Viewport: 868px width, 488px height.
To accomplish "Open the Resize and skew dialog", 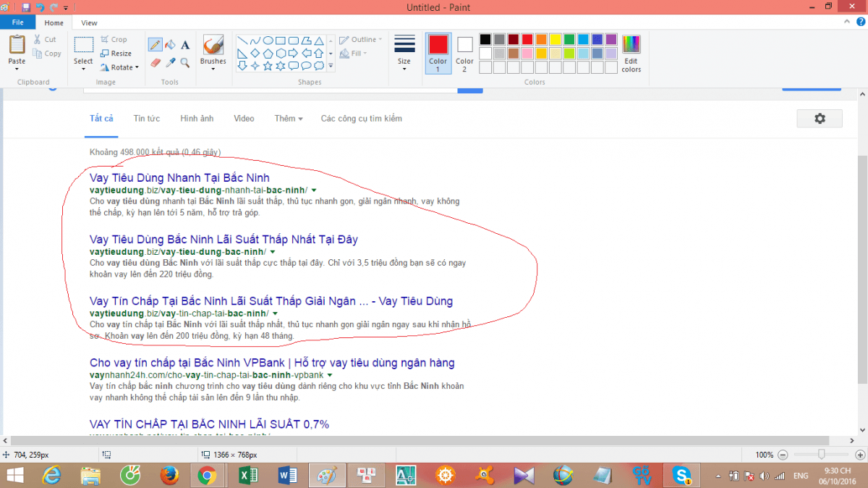I will [x=116, y=54].
